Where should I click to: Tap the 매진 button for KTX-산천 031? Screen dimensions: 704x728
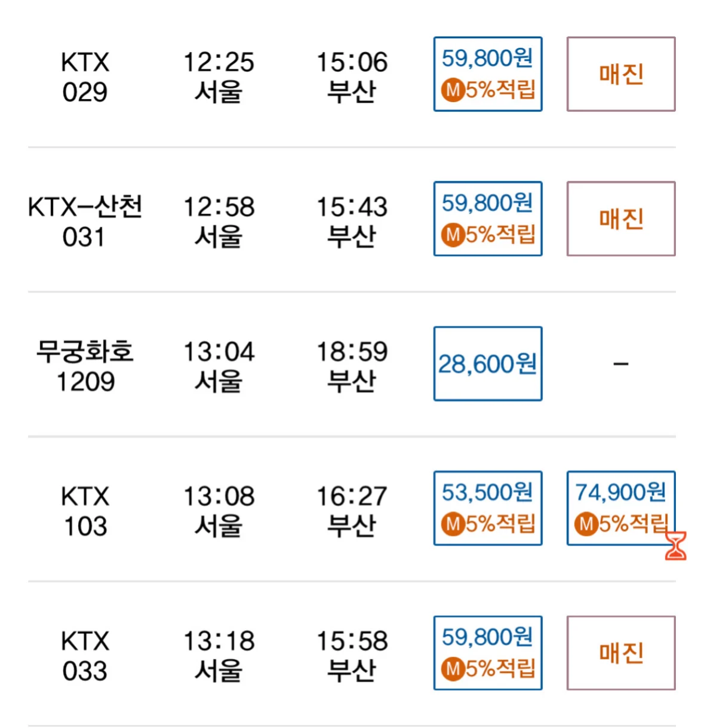click(621, 219)
